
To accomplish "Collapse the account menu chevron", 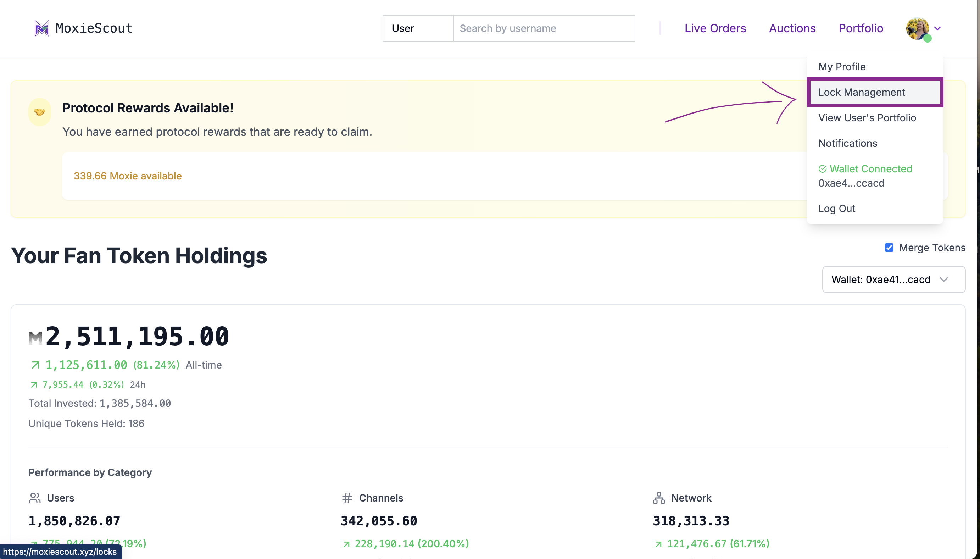I will 937,28.
